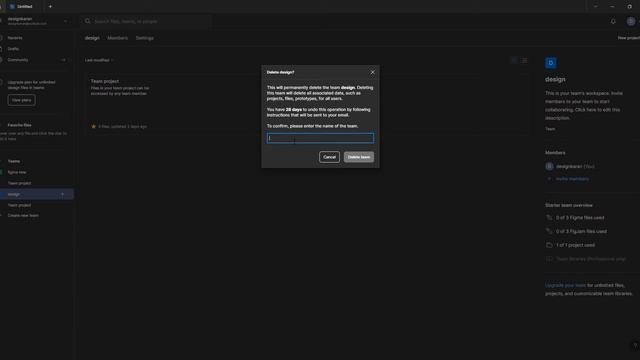Click the team name confirmation input field

pyautogui.click(x=320, y=138)
